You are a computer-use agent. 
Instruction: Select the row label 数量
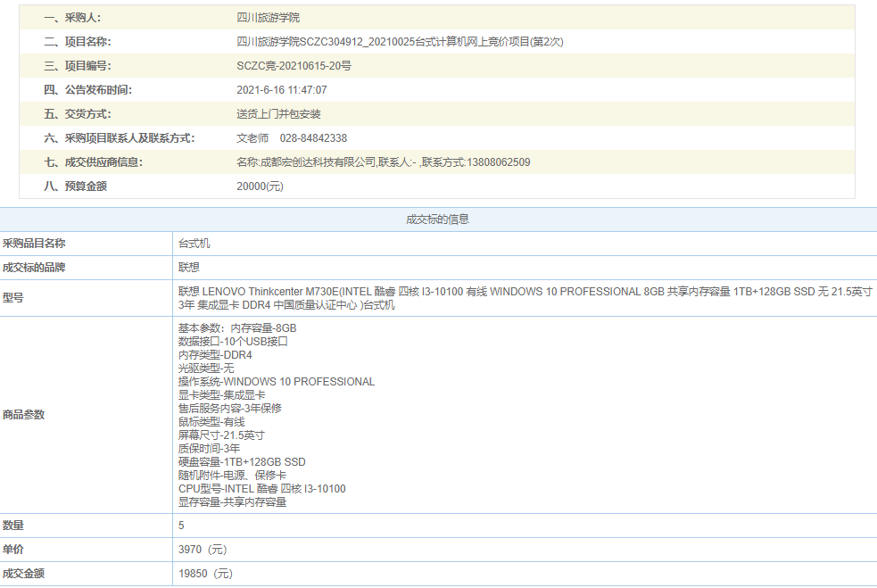click(x=12, y=526)
